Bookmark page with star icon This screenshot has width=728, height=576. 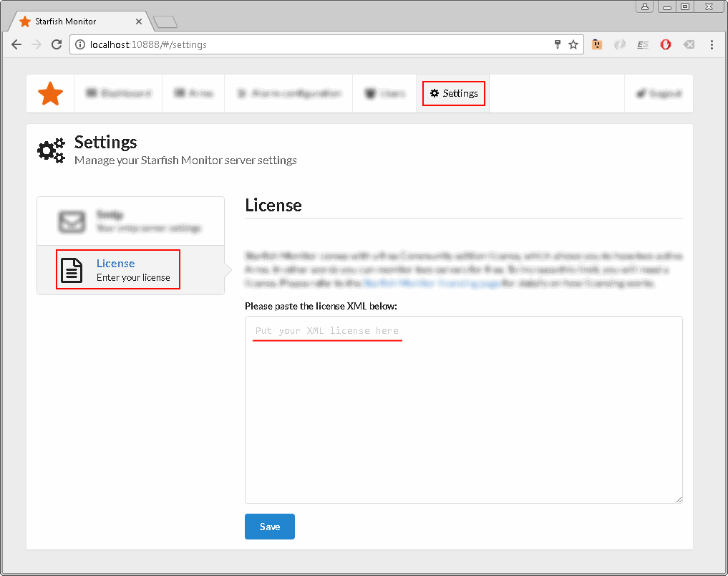tap(573, 44)
